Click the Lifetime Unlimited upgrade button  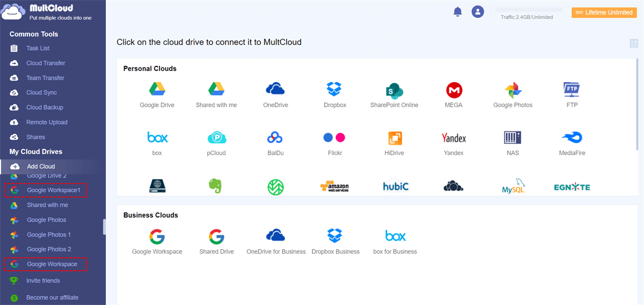coord(604,12)
